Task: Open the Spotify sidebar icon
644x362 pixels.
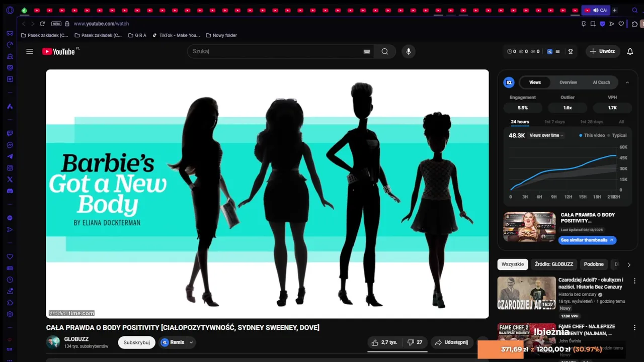Action: tap(10, 218)
